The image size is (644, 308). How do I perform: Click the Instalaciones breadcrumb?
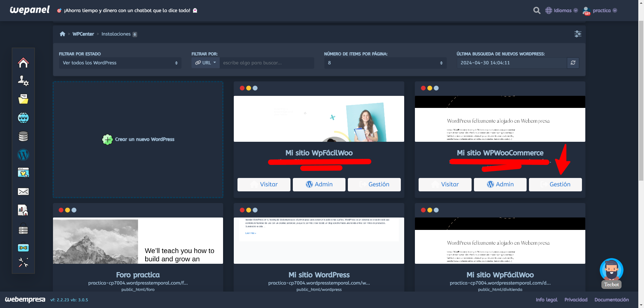pos(116,34)
